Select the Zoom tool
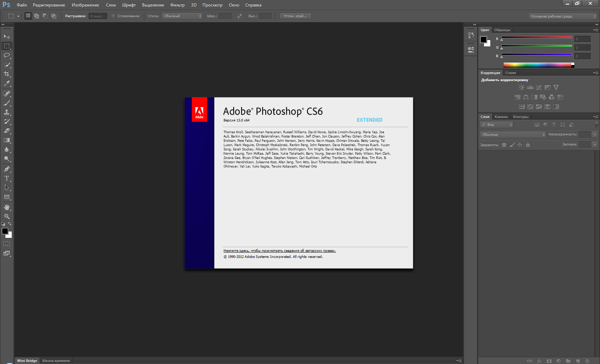 point(7,216)
